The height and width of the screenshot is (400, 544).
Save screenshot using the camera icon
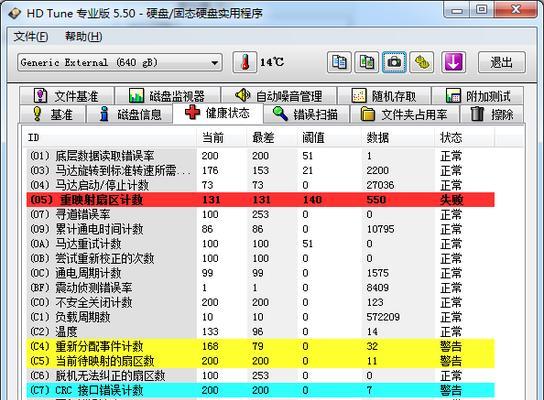(394, 62)
